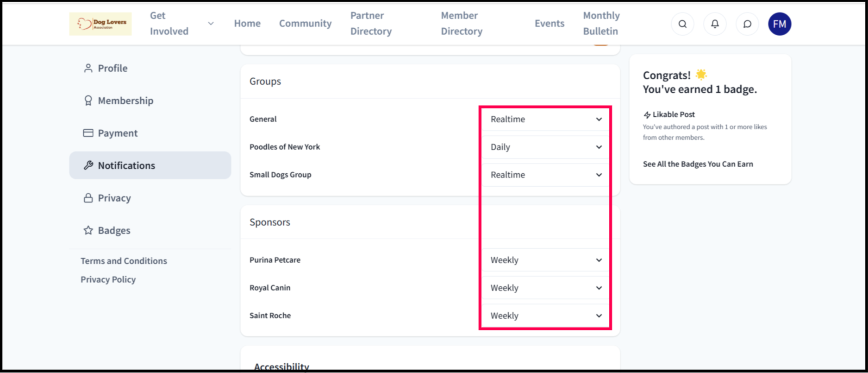The image size is (868, 373).
Task: Open the Monthly Bulletin nav item
Action: tap(601, 23)
